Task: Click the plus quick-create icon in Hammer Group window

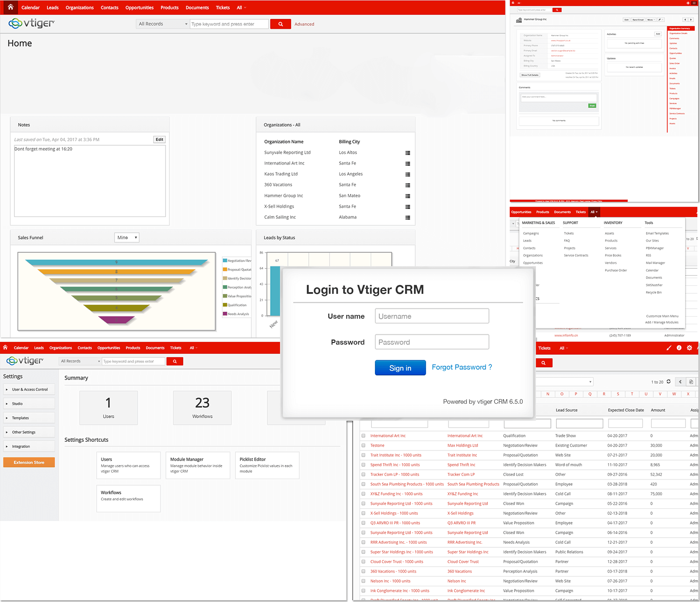Action: pos(688,3)
